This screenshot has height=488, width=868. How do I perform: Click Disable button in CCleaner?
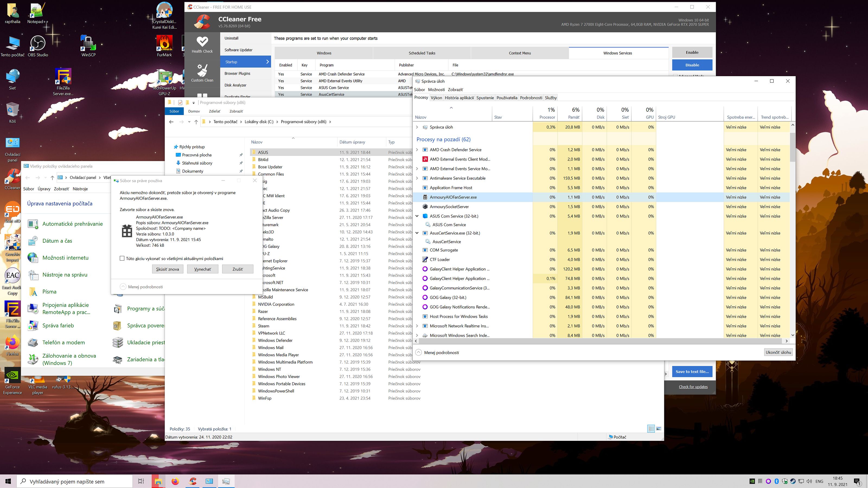click(692, 65)
